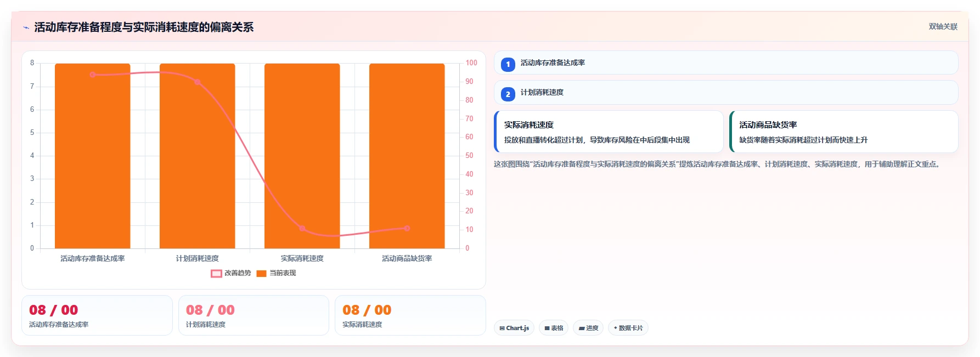This screenshot has width=980, height=357.
Task: Click the lightning icon beside the title
Action: (x=26, y=27)
